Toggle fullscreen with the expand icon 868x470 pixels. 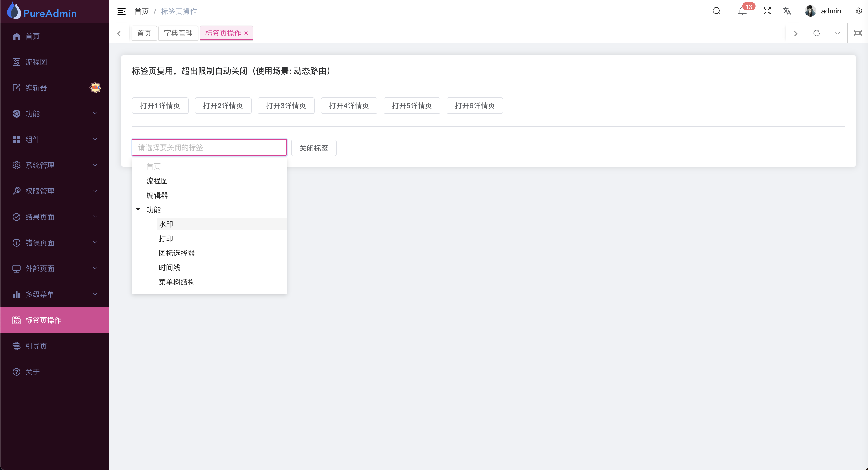click(767, 11)
